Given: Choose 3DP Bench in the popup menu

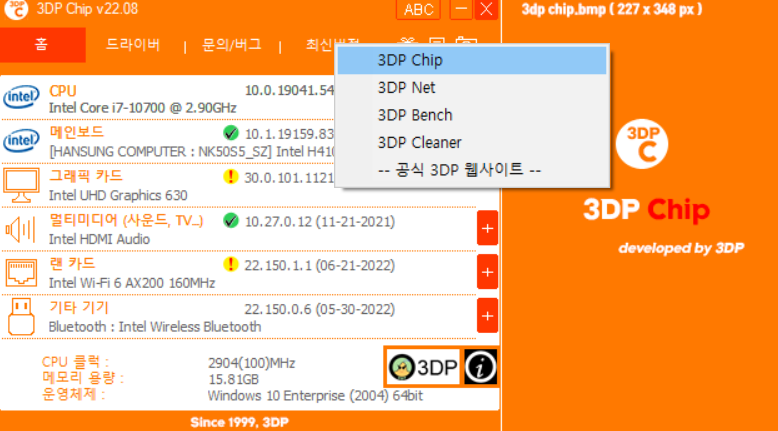Looking at the screenshot, I should coord(472,115).
